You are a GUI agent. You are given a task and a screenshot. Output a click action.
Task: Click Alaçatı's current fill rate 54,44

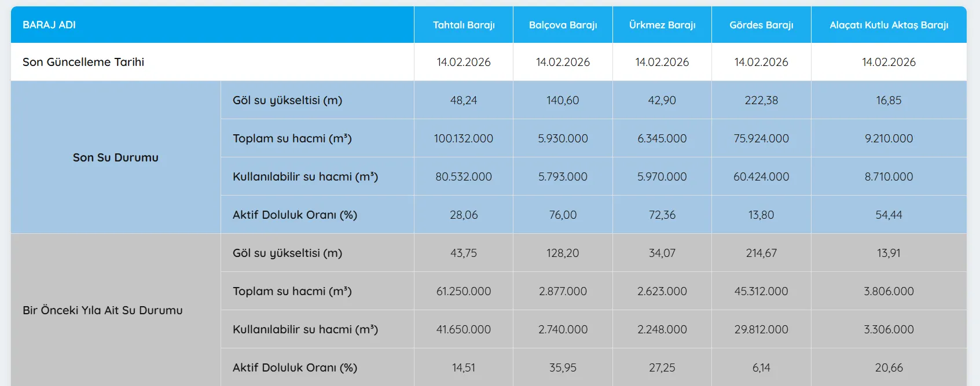pos(889,215)
